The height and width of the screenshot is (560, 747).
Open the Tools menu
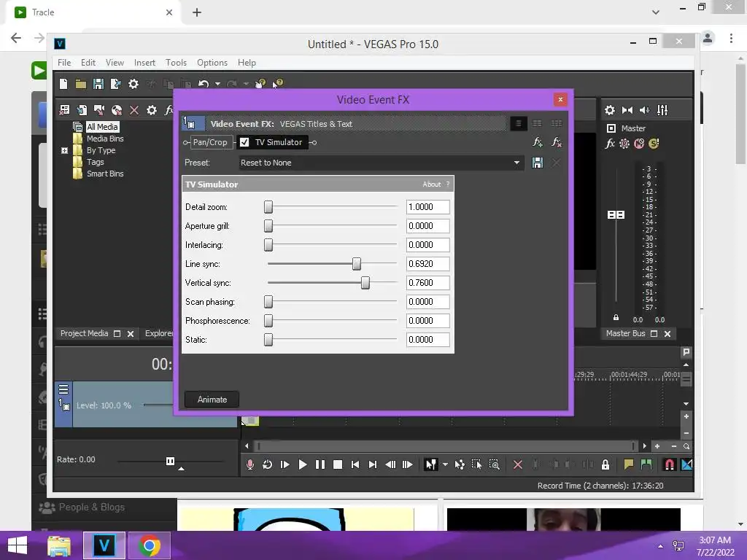coord(176,63)
